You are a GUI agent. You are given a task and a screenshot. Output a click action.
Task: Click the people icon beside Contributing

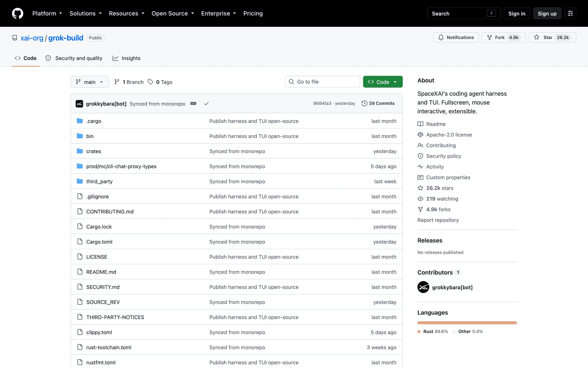pos(420,146)
